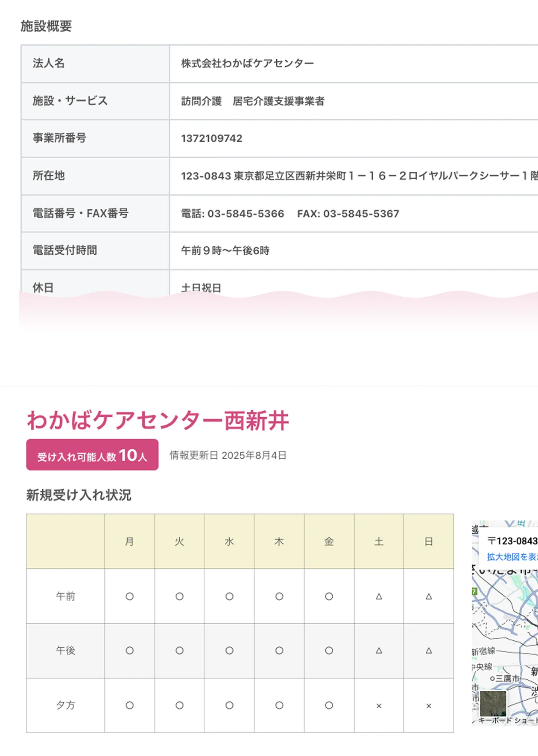
Task: Click the 午前 row header
Action: point(65,596)
